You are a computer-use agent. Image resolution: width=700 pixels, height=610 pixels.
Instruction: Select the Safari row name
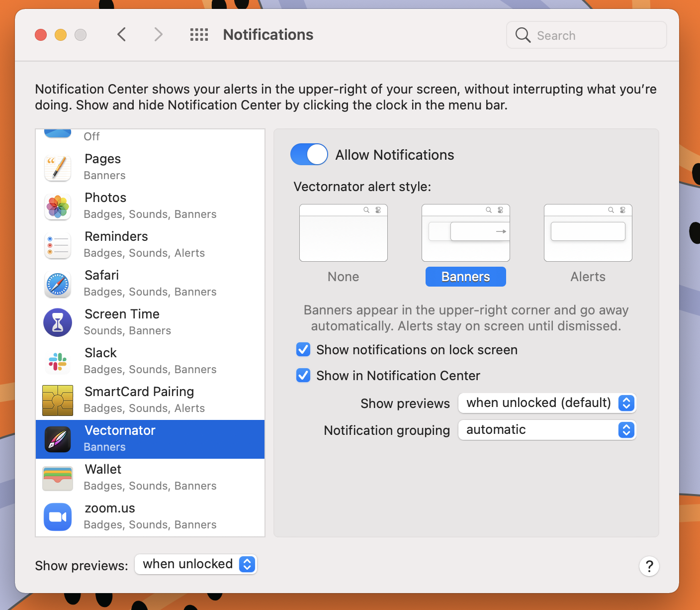(102, 275)
